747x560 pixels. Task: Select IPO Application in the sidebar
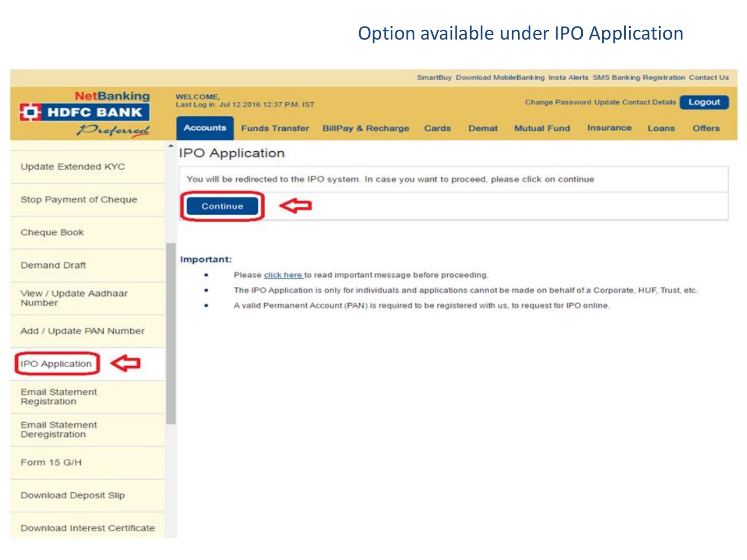(56, 364)
